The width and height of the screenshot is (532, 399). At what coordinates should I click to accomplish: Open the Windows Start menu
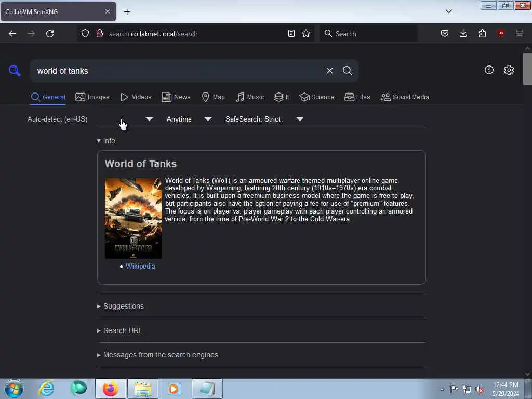point(14,389)
